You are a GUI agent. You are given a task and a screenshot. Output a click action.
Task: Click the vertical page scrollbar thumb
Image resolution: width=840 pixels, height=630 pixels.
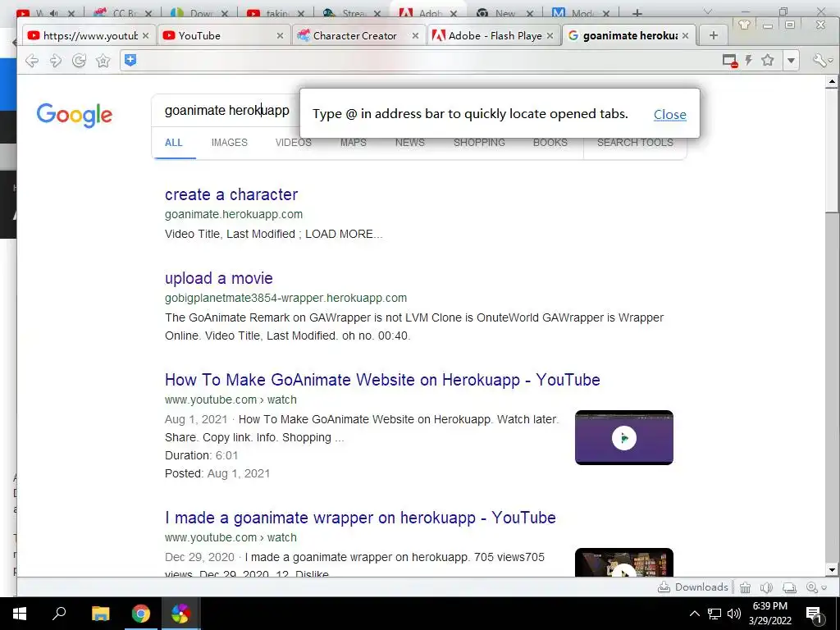(832, 150)
